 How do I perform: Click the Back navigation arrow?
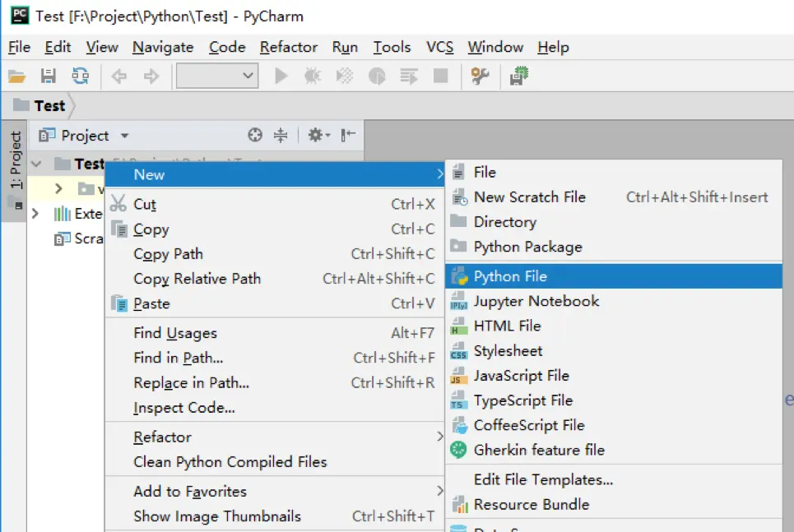coord(119,76)
